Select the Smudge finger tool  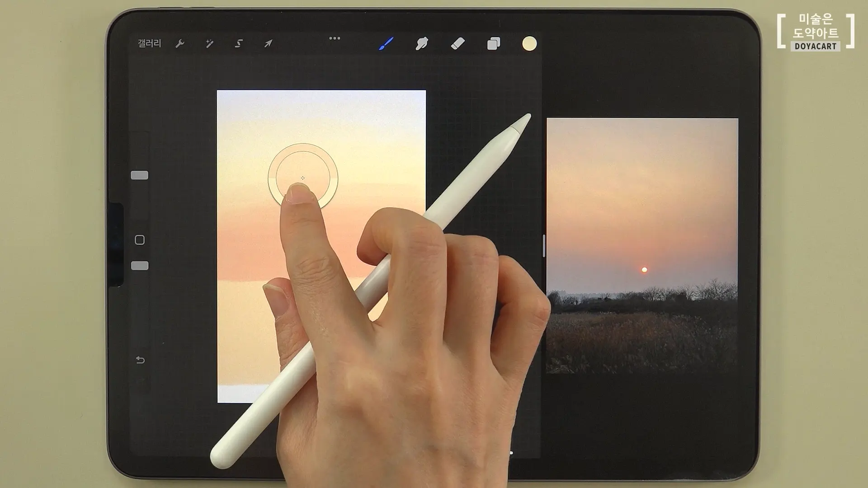[x=421, y=44]
